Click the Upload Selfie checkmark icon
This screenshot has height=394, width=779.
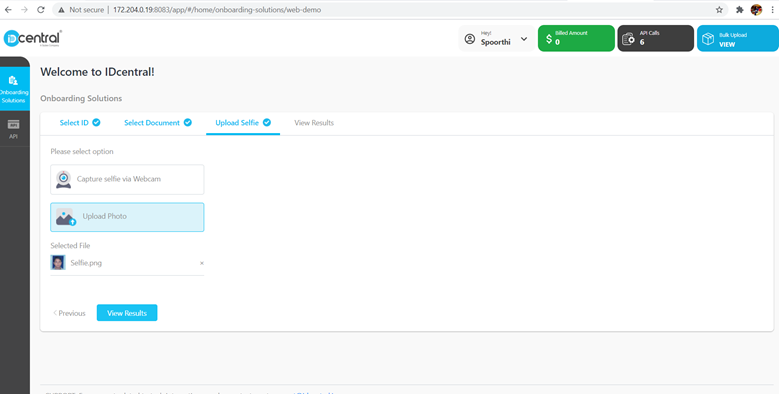(267, 122)
